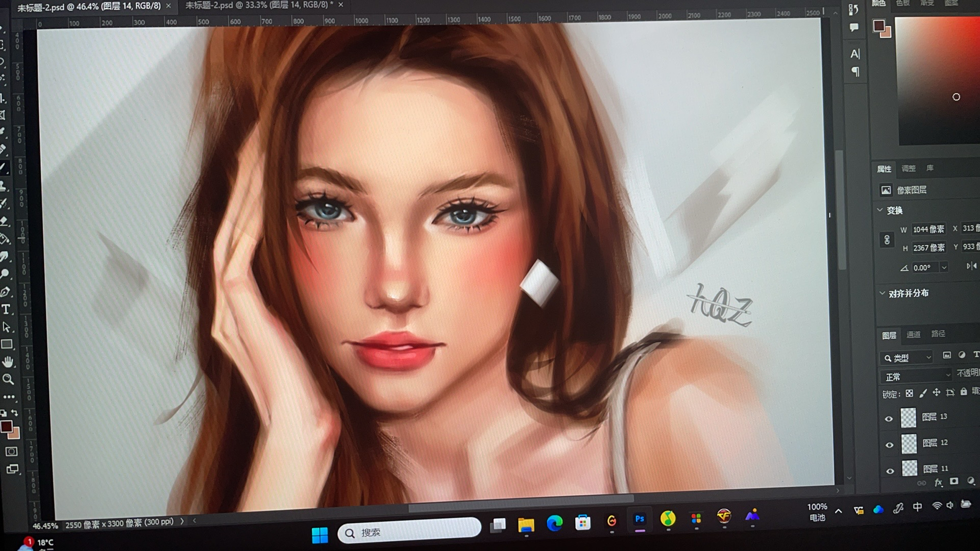Screen dimensions: 980x551
Task: Select the Hand tool
Action: (7, 362)
